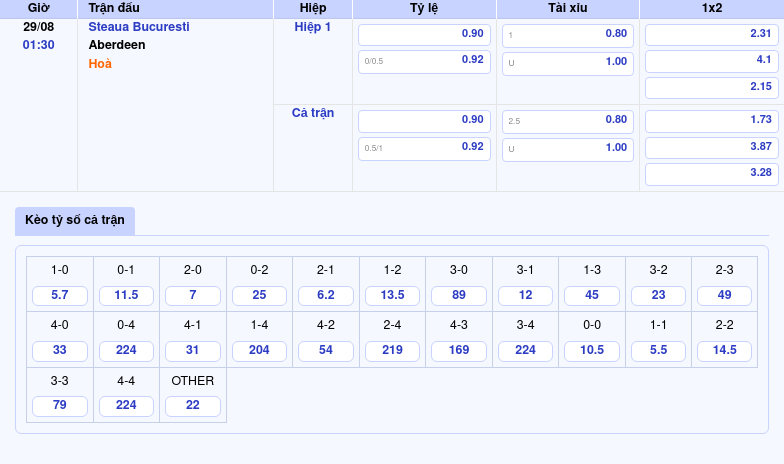The width and height of the screenshot is (784, 464).
Task: Select the Hoà draw label
Action: tap(100, 64)
